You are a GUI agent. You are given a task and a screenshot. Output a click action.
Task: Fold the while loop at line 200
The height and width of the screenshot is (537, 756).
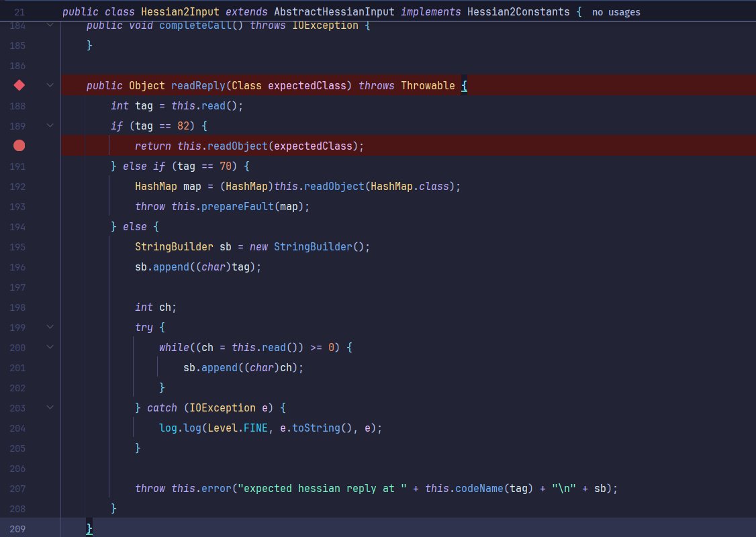point(50,347)
